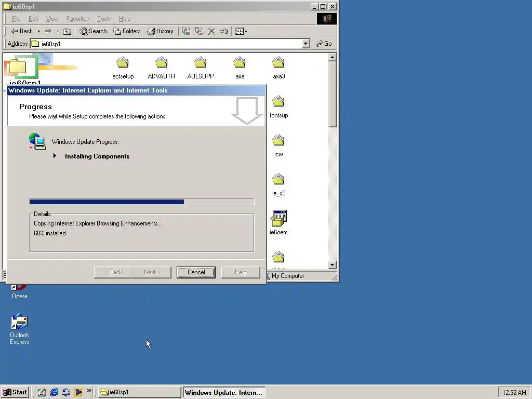This screenshot has width=532, height=399.
Task: Open the Outlook Express desktop shortcut
Action: (19, 329)
